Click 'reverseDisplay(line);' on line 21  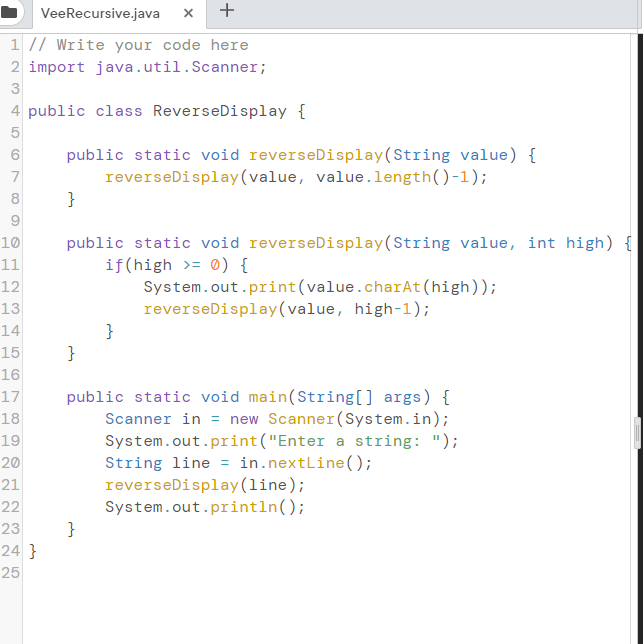tap(205, 485)
